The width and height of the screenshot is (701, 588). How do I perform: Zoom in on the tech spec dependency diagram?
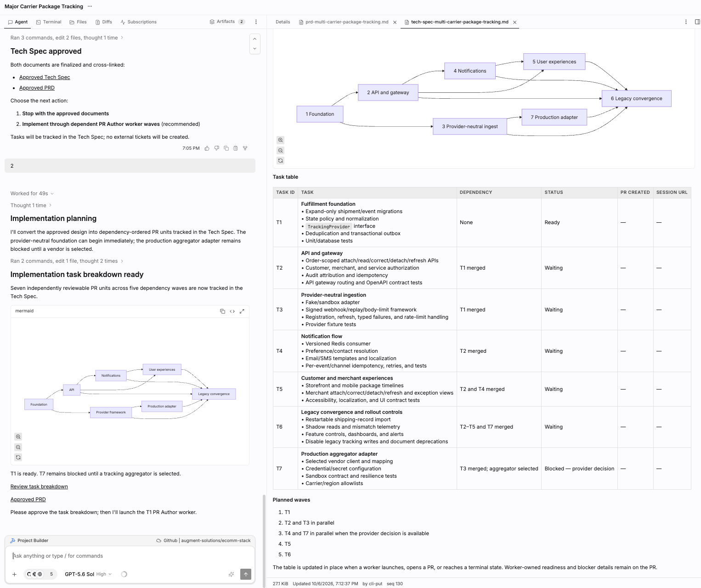(281, 140)
